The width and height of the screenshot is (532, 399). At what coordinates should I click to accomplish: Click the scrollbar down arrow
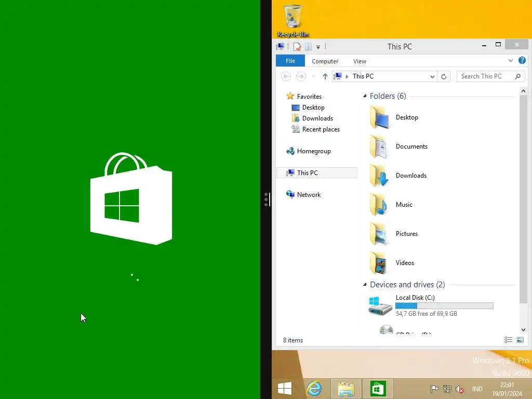tap(523, 330)
